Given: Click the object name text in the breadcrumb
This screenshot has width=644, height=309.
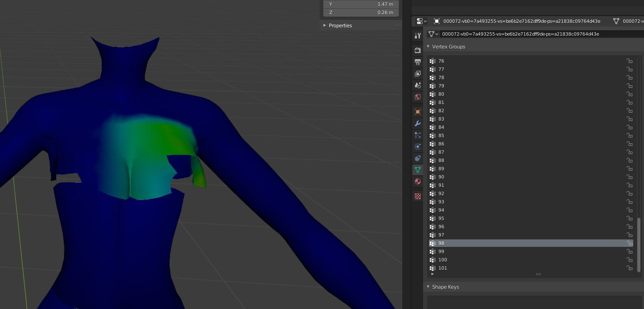Looking at the screenshot, I should [x=522, y=21].
